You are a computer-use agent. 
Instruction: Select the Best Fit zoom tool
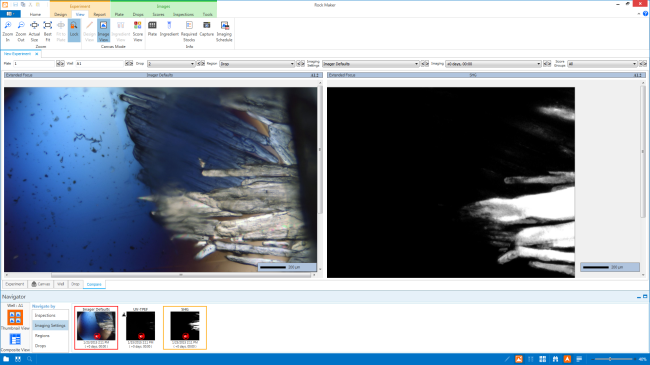coord(48,31)
